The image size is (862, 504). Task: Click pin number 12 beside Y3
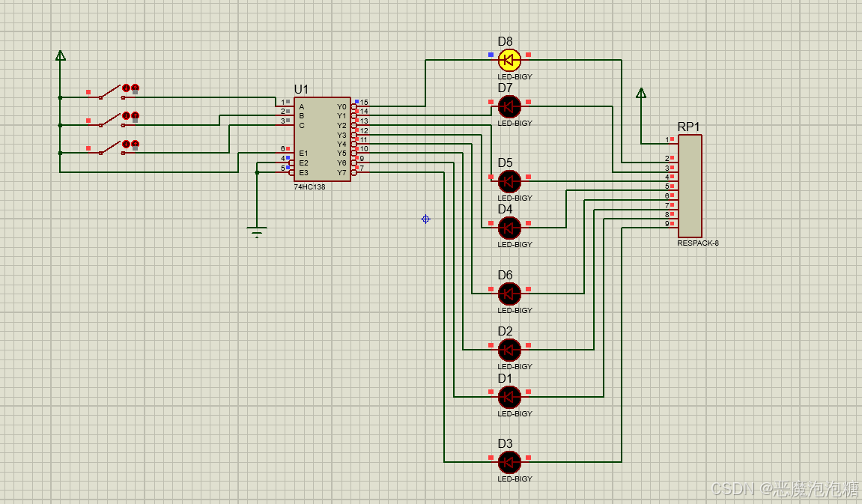tap(364, 131)
